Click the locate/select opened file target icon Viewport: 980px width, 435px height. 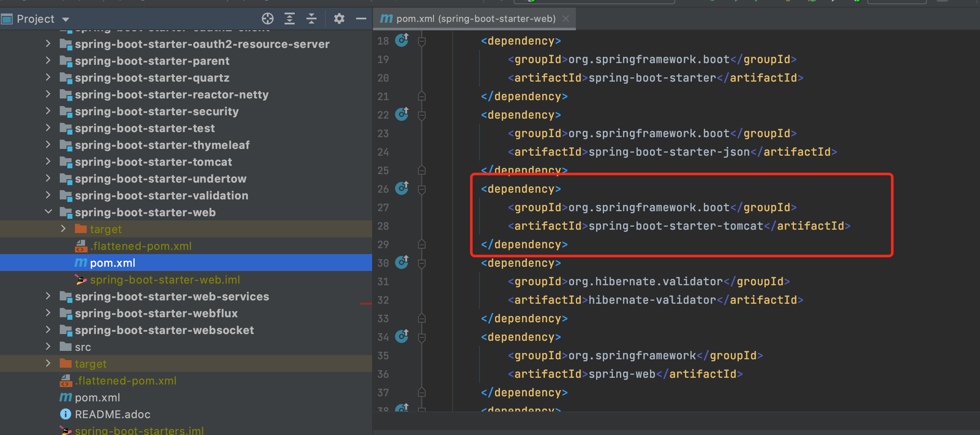[268, 19]
